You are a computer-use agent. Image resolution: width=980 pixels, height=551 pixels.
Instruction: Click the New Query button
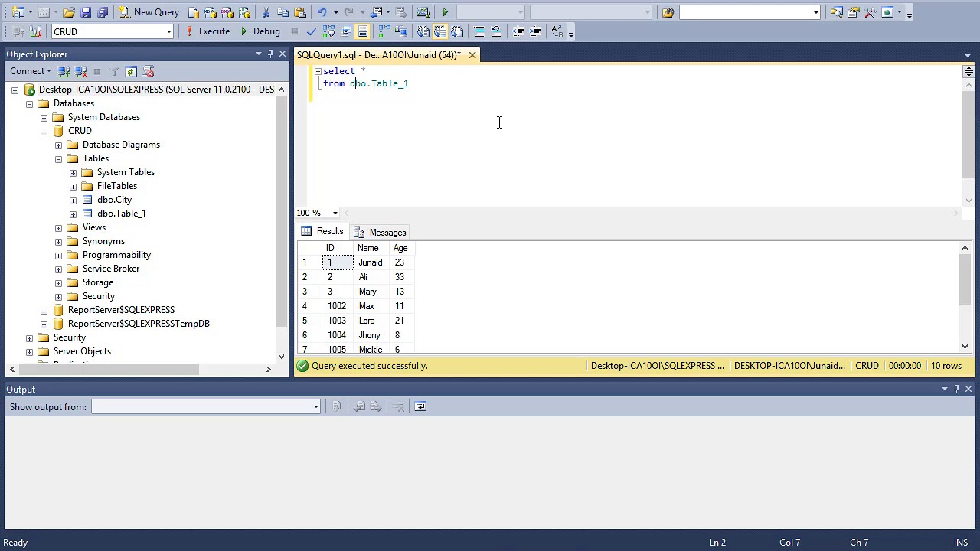149,12
